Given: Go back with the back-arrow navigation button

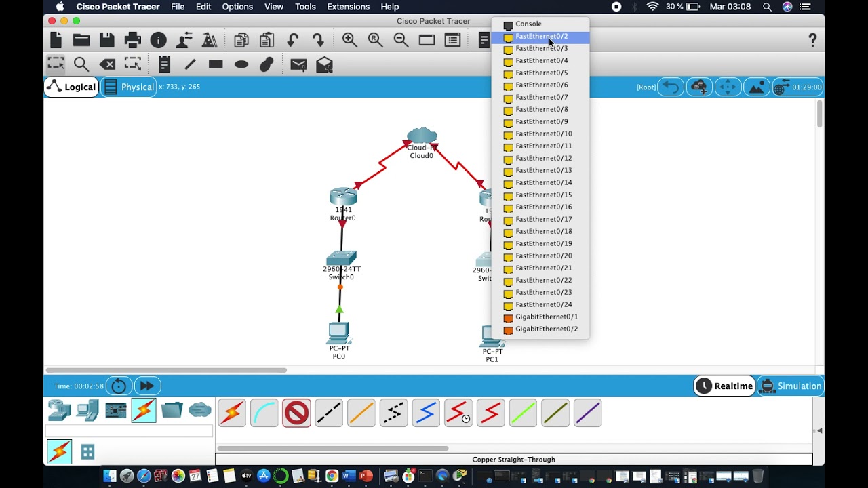Looking at the screenshot, I should click(671, 87).
